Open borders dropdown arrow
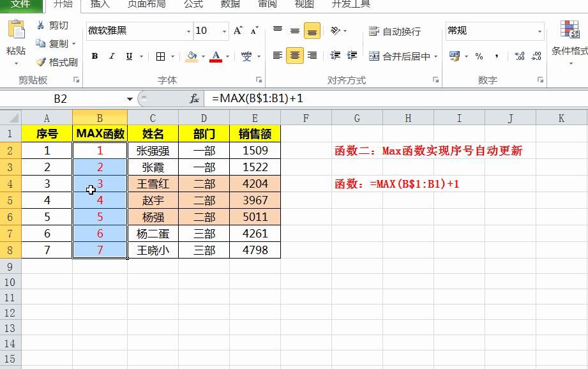This screenshot has height=369, width=588. [x=172, y=57]
